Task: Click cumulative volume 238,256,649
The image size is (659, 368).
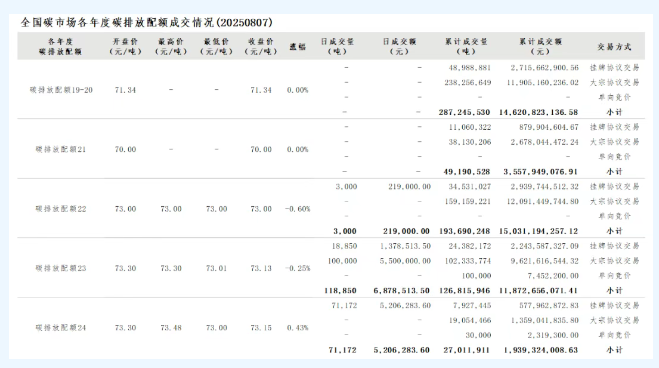Action: coord(468,82)
